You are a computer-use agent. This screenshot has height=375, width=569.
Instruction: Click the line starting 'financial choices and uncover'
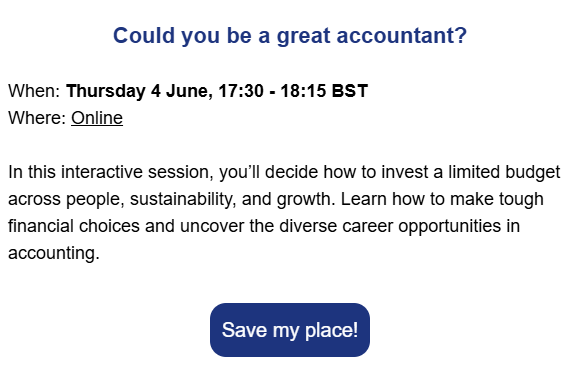[264, 226]
